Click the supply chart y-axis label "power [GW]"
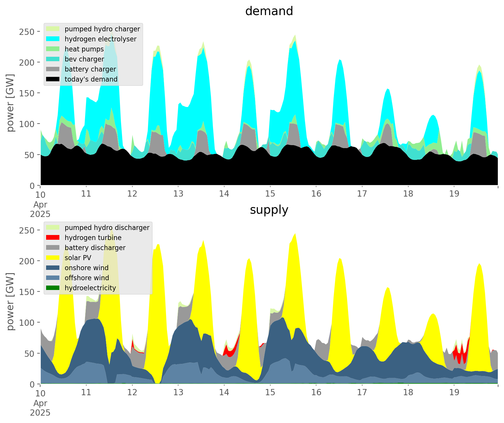Image resolution: width=504 pixels, height=423 pixels. [11, 302]
